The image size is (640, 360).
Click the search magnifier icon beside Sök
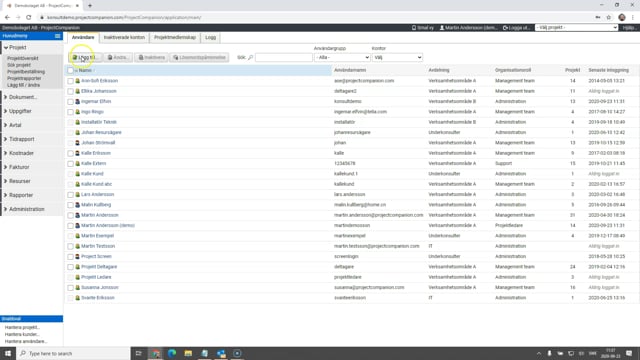[251, 58]
